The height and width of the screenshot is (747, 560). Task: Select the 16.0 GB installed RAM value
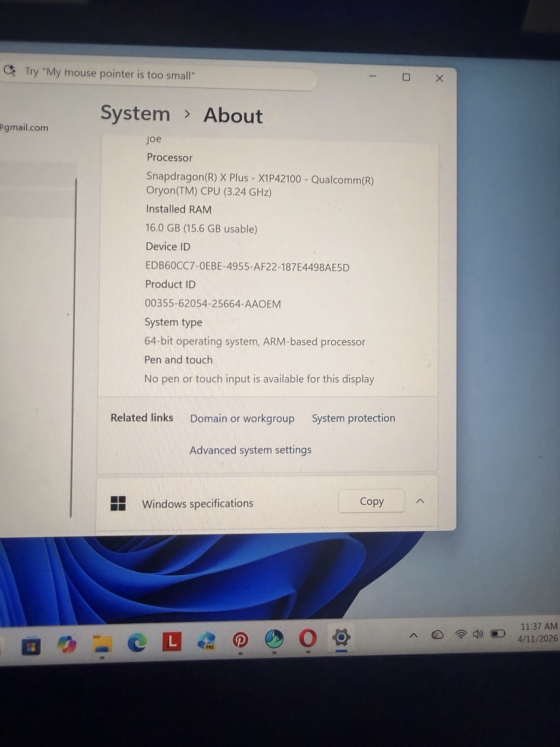coord(201,228)
